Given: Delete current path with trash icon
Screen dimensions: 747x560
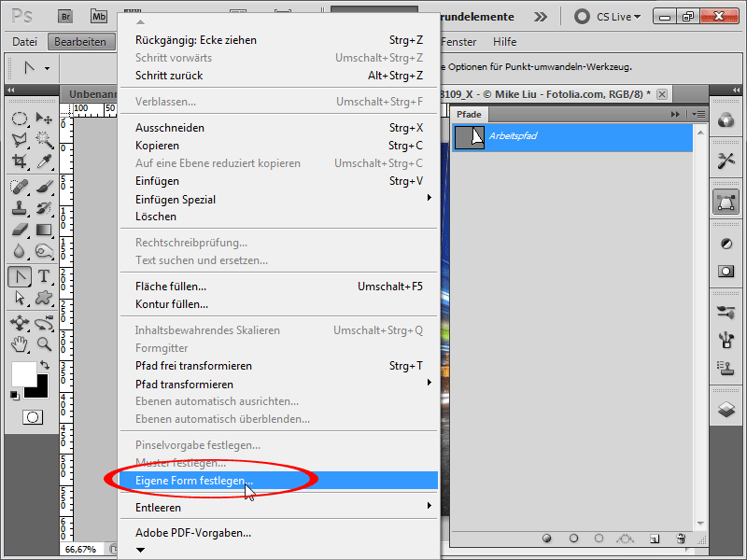Looking at the screenshot, I should coord(681,539).
